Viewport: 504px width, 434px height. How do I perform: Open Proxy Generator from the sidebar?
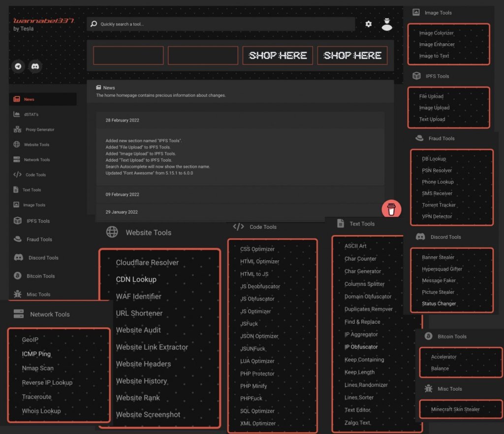(x=40, y=129)
